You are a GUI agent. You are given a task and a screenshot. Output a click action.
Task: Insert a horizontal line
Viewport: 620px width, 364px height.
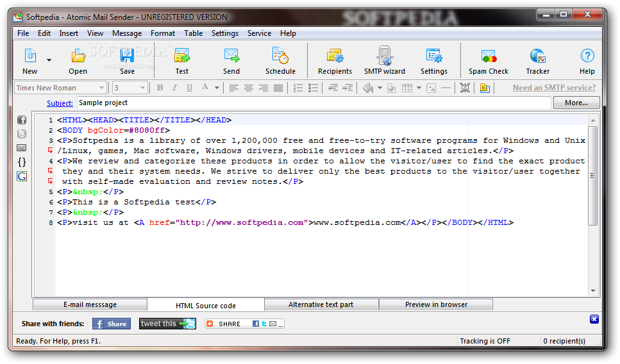click(446, 88)
